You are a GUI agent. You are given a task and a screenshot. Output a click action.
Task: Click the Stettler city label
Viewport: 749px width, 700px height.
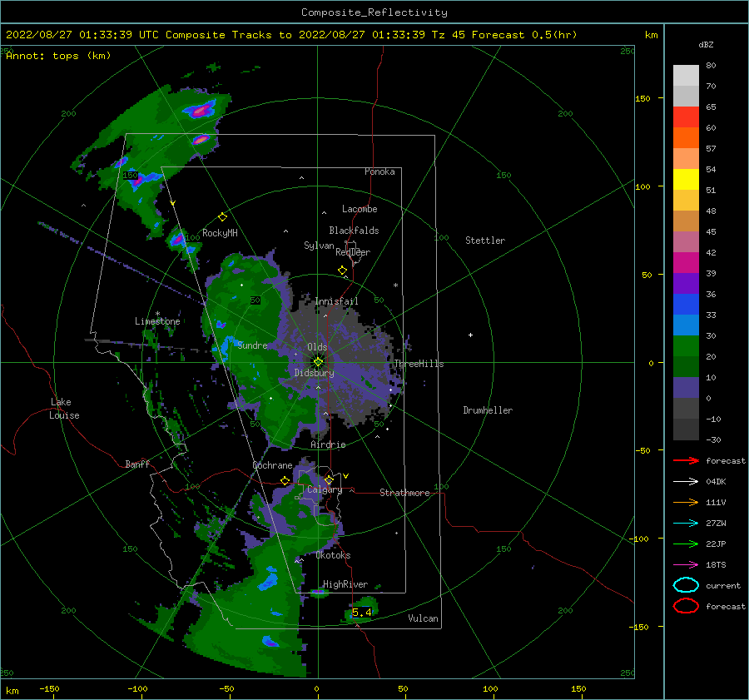coord(485,241)
